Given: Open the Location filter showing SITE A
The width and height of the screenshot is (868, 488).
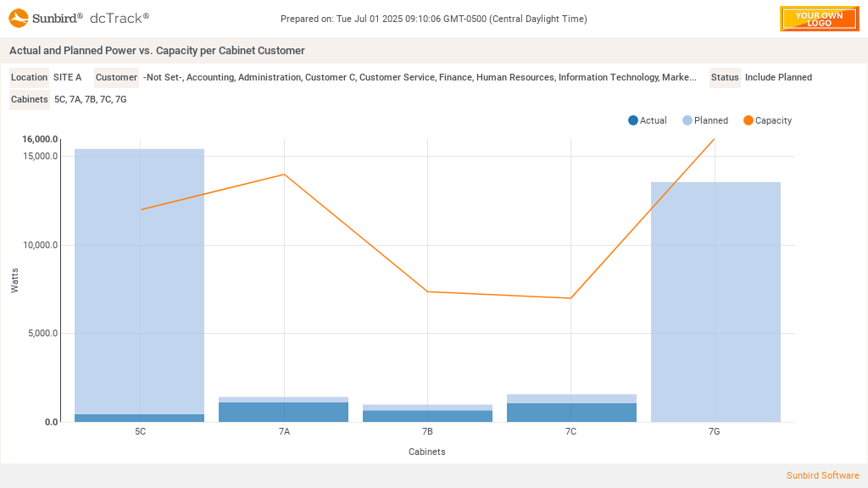Looking at the screenshot, I should (29, 77).
